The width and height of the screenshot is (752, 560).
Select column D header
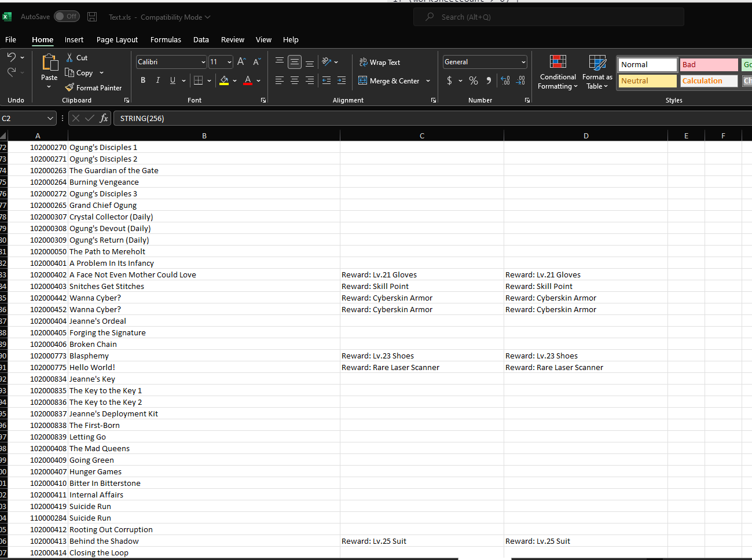[x=586, y=136]
